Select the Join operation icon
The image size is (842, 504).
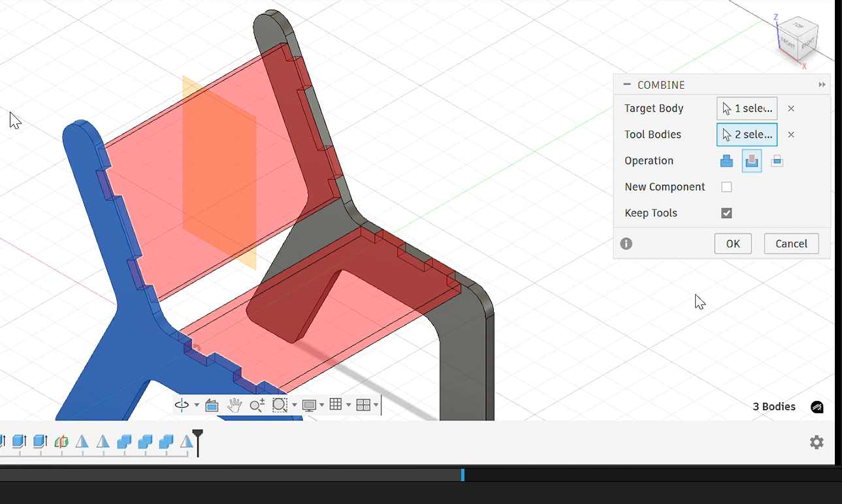click(726, 161)
